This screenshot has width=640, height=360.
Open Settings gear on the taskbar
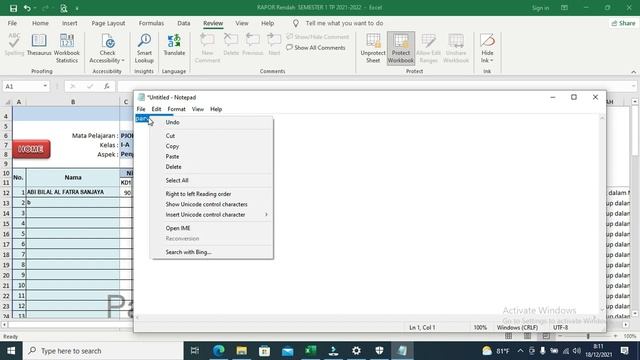pyautogui.click(x=356, y=351)
